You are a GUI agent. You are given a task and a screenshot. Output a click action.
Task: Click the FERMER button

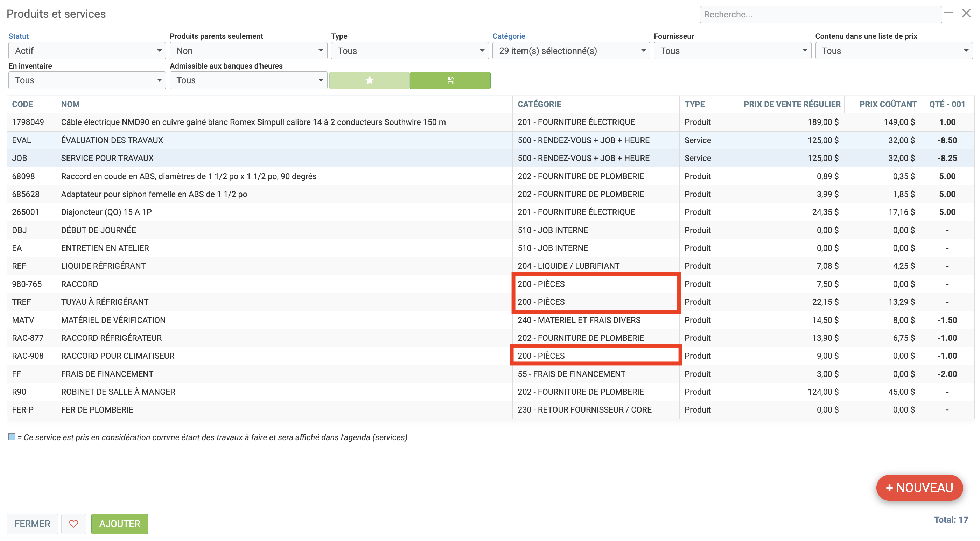coord(32,524)
